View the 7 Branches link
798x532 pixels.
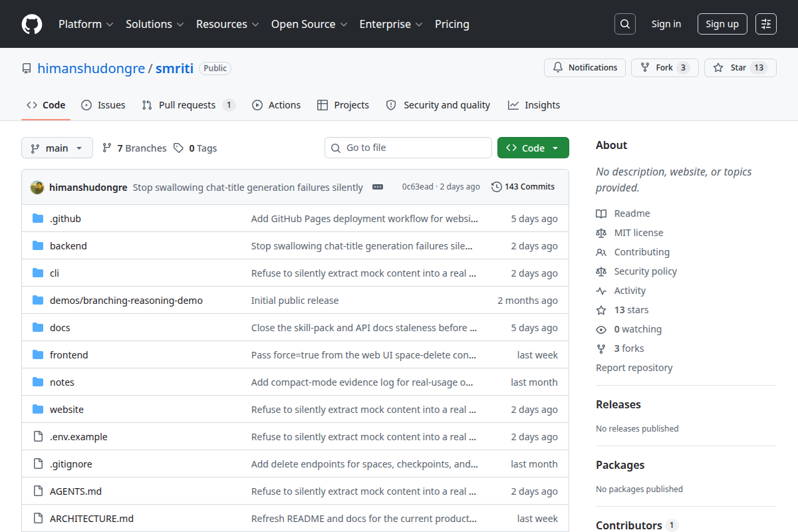point(134,148)
